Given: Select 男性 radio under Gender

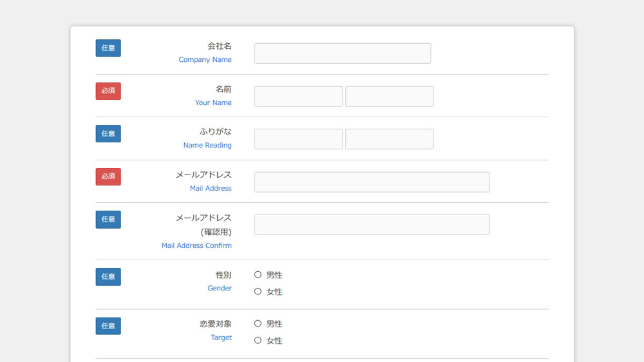Looking at the screenshot, I should point(258,274).
